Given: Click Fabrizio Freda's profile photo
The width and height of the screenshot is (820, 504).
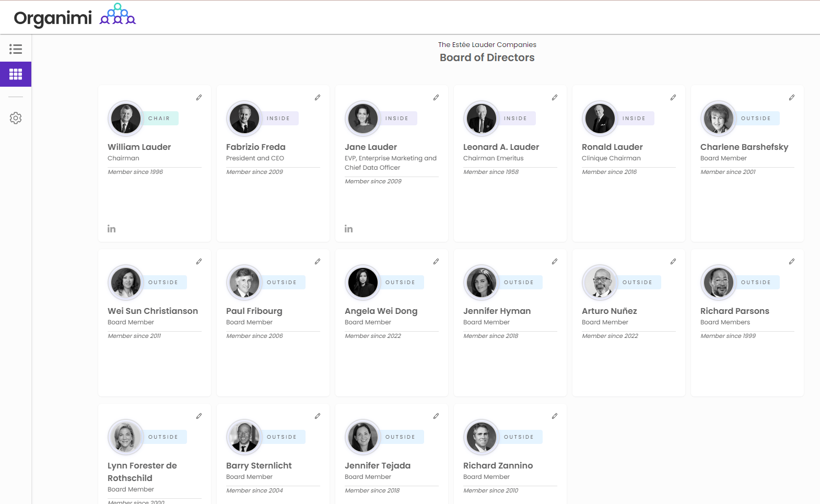Looking at the screenshot, I should 244,119.
